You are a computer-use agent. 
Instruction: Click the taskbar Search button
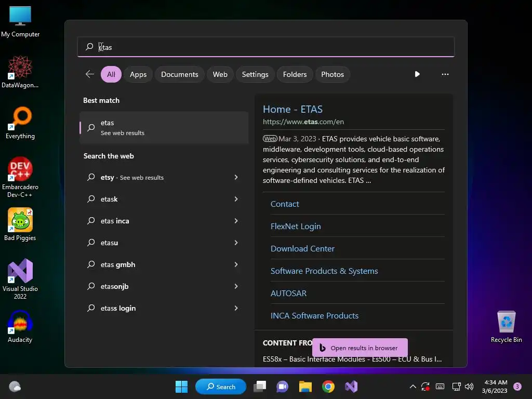coord(221,387)
